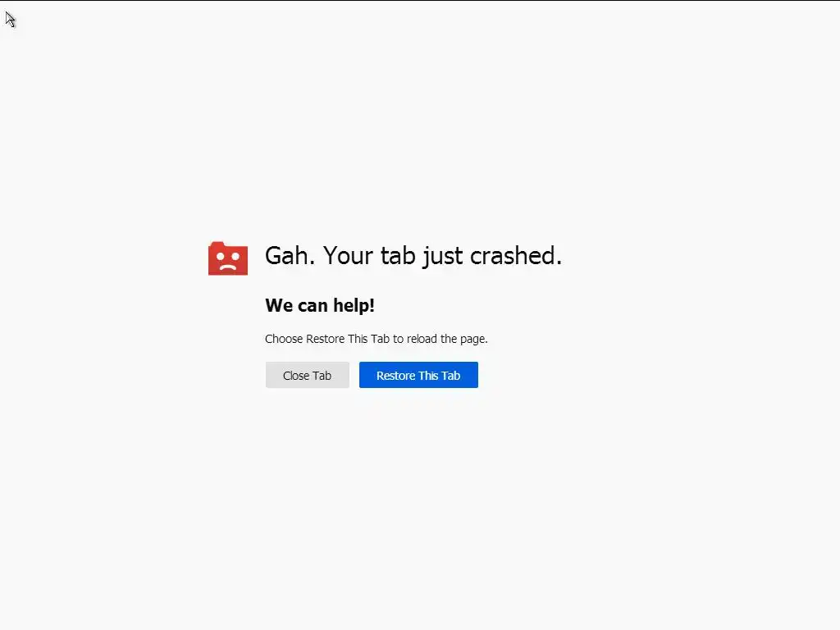The width and height of the screenshot is (840, 630).
Task: Click the Close Tab button
Action: (307, 375)
